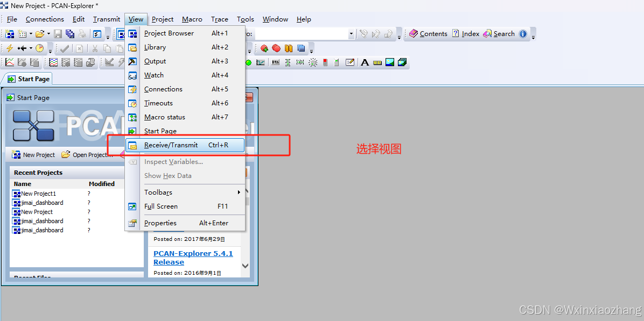Click the orange pause bars icon

pos(289,48)
